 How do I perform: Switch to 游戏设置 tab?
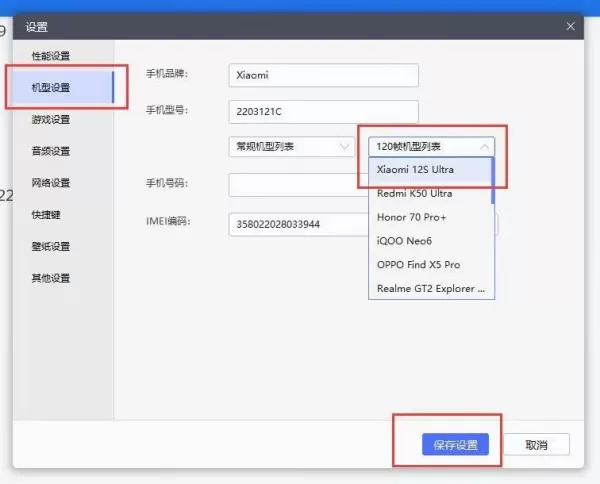pos(51,119)
